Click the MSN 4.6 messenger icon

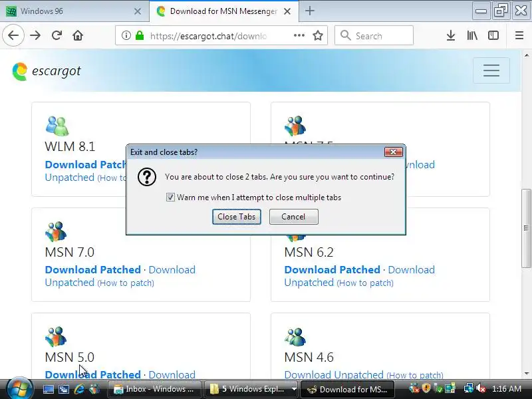[295, 336]
